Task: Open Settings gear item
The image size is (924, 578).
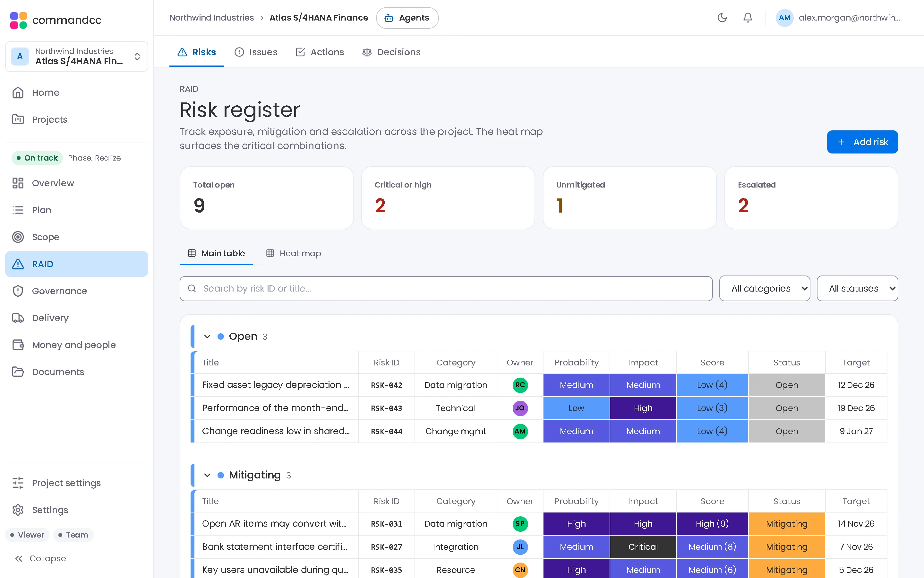Action: pyautogui.click(x=76, y=510)
